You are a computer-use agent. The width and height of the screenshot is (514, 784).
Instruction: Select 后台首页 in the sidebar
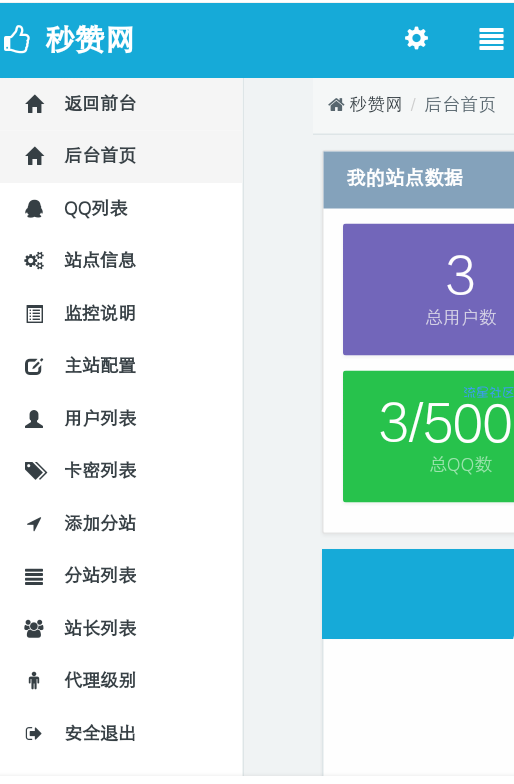[x=122, y=156]
